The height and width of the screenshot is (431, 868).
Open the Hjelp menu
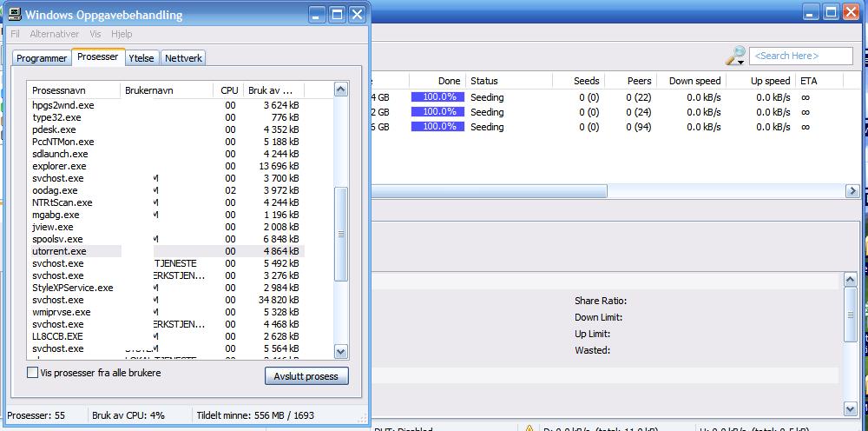(122, 34)
